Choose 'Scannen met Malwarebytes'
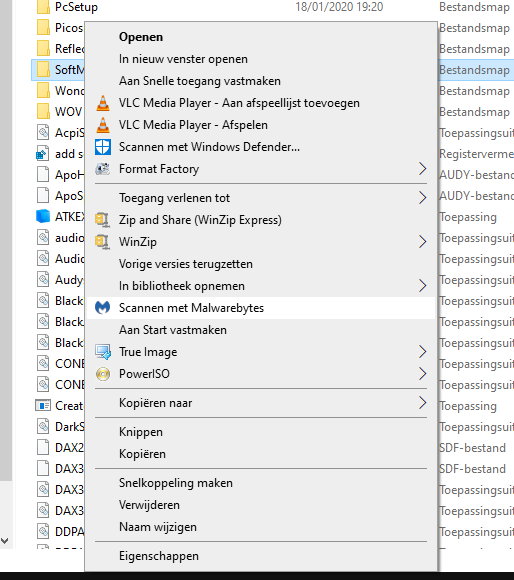 coord(261,308)
